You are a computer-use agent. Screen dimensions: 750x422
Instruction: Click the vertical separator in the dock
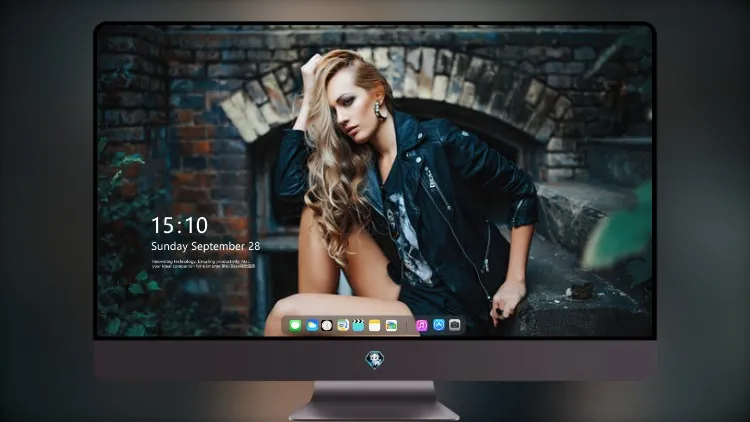click(407, 326)
